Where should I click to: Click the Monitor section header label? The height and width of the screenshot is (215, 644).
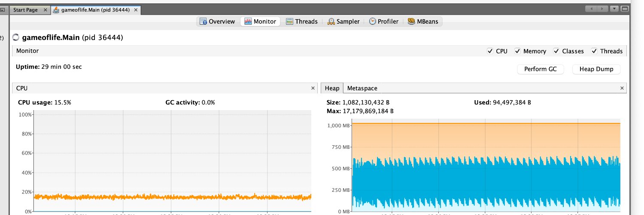pyautogui.click(x=27, y=51)
